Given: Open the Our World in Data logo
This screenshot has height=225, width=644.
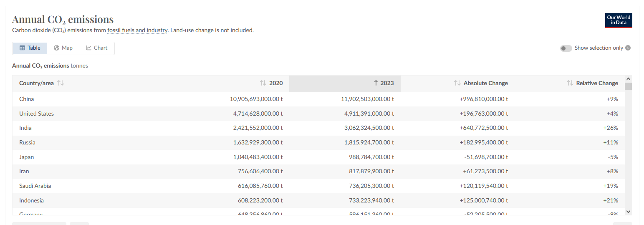Looking at the screenshot, I should tap(619, 20).
